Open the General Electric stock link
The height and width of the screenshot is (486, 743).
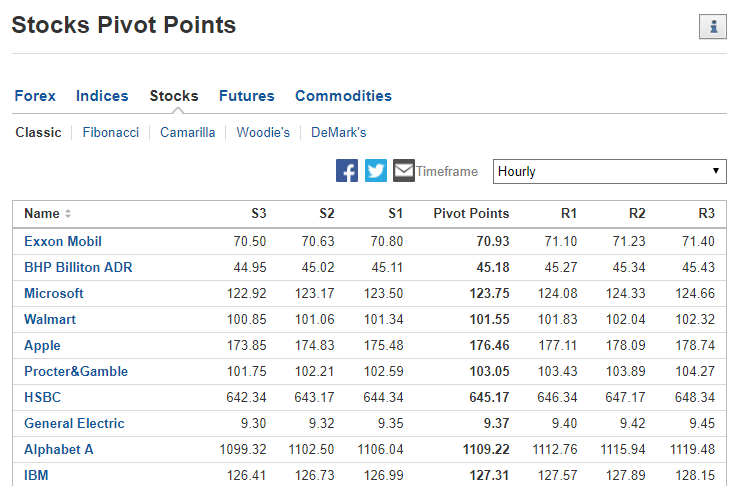74,423
